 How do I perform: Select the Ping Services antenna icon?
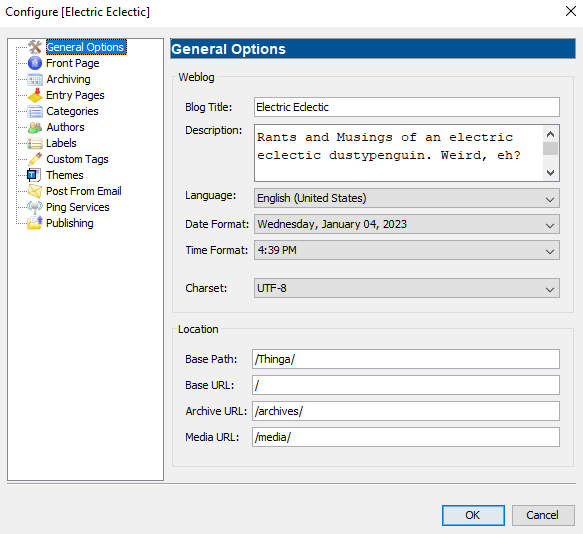(35, 207)
